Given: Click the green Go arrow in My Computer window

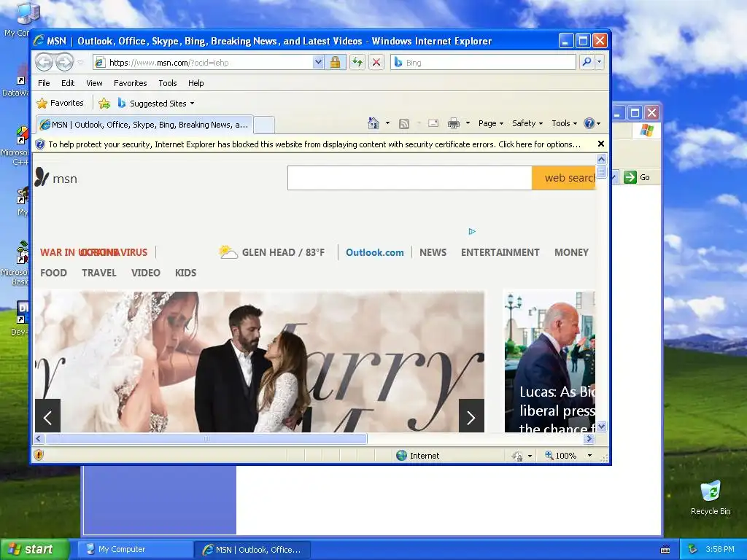Looking at the screenshot, I should coord(630,177).
